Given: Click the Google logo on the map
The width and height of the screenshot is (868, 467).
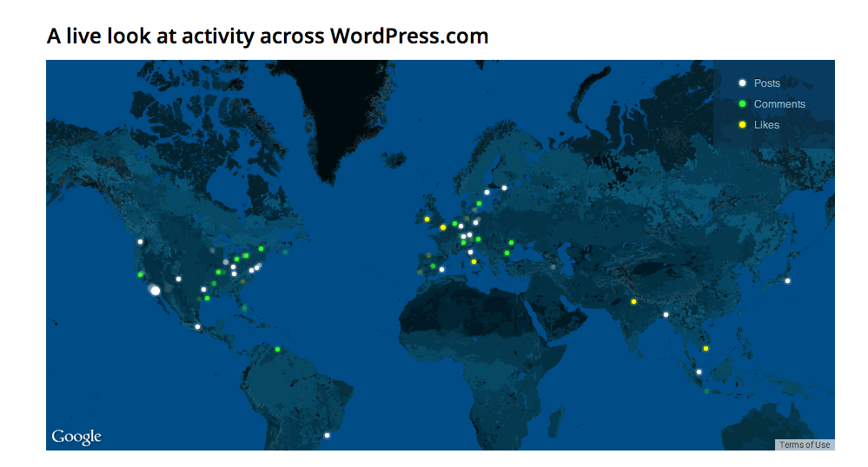Looking at the screenshot, I should 76,437.
